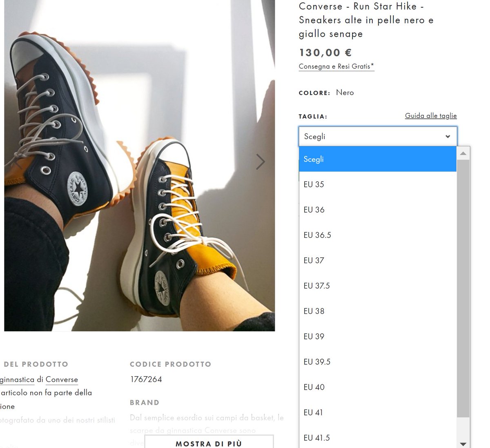The height and width of the screenshot is (448, 490).
Task: Advance to the next product photo
Action: point(261,162)
